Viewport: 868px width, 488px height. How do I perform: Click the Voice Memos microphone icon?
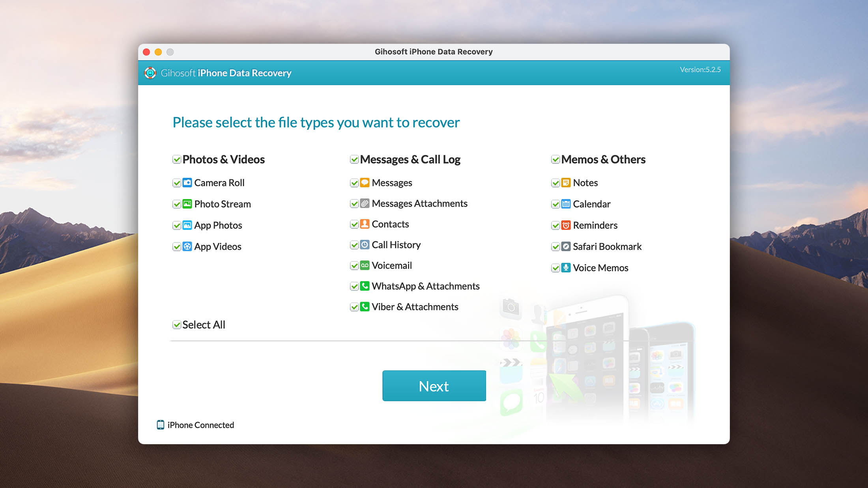click(566, 268)
